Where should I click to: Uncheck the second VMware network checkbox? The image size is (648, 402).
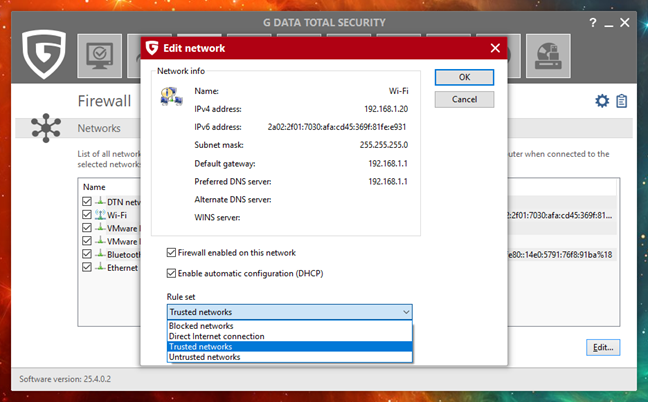pyautogui.click(x=87, y=241)
